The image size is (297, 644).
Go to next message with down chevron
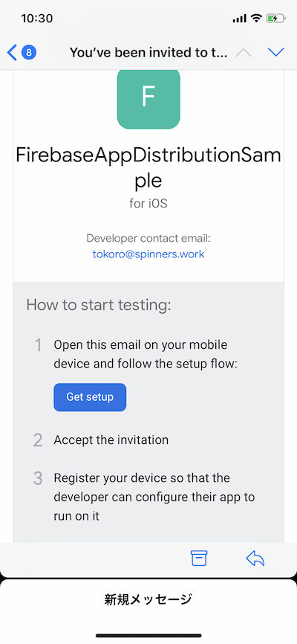275,52
